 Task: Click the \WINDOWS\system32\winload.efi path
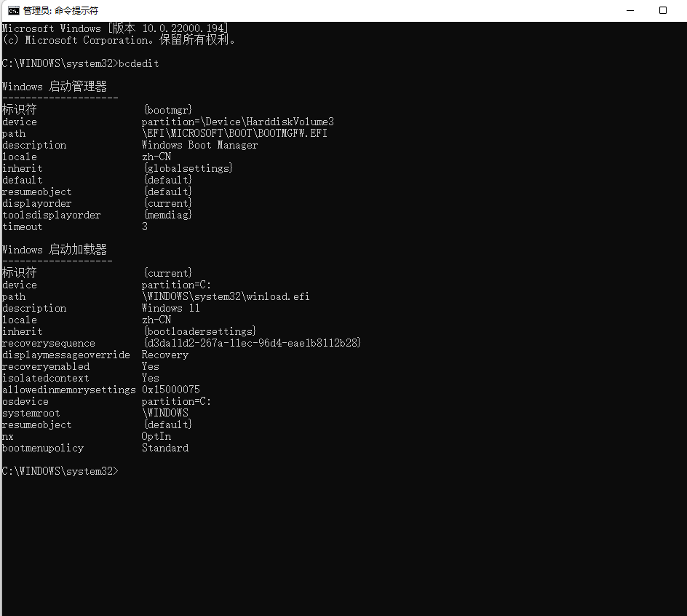click(x=226, y=296)
